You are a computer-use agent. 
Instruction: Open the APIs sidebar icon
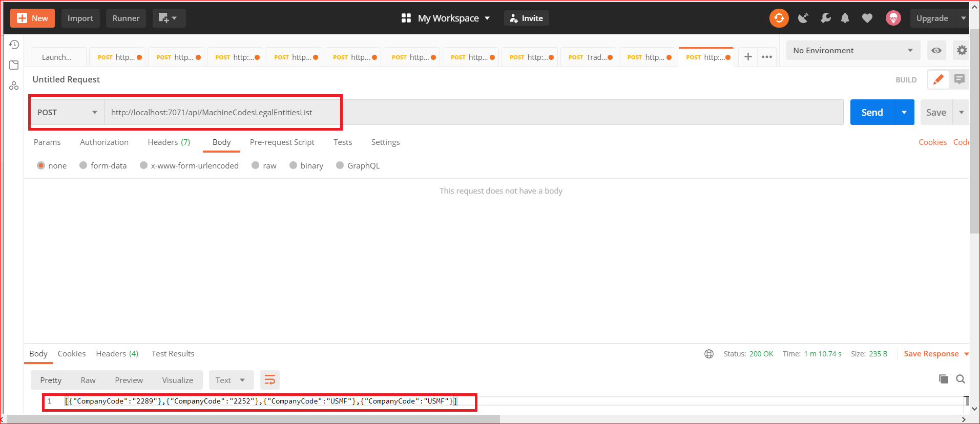click(x=14, y=86)
